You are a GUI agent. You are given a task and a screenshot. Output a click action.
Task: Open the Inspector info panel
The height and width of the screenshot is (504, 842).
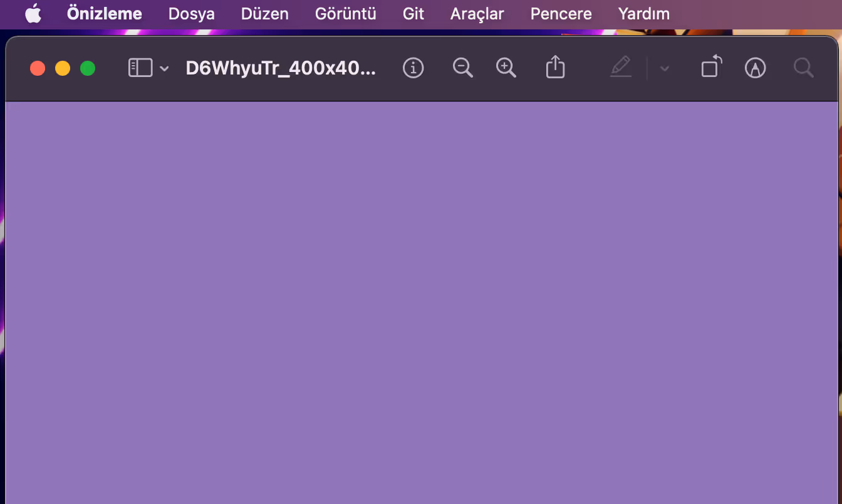tap(413, 68)
